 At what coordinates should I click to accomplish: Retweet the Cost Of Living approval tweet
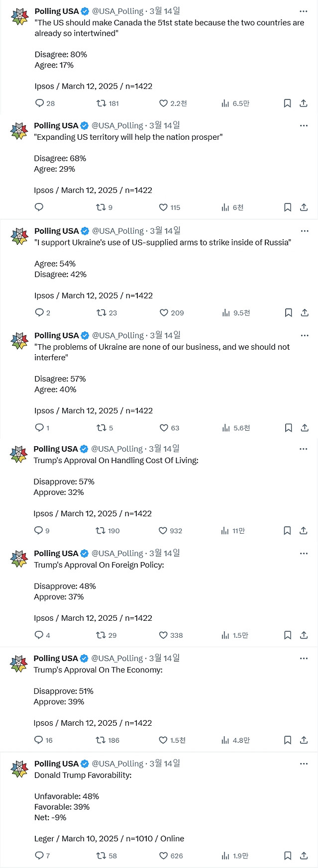pyautogui.click(x=101, y=531)
